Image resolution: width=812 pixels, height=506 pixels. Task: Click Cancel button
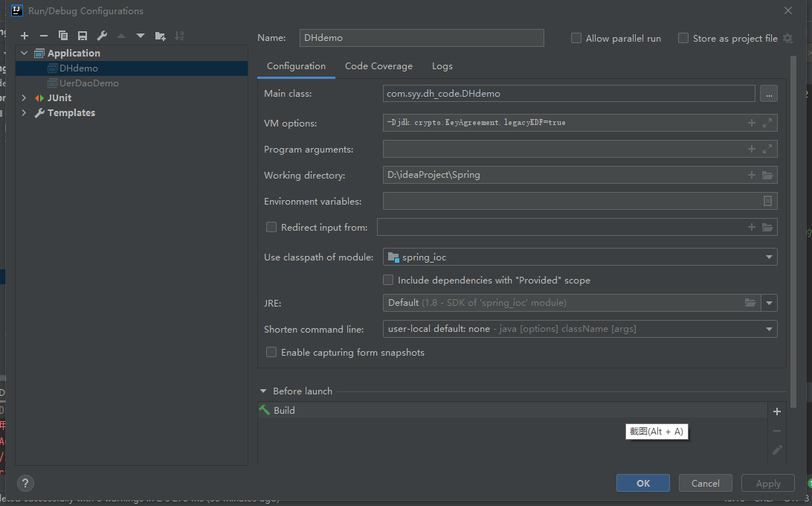click(706, 483)
